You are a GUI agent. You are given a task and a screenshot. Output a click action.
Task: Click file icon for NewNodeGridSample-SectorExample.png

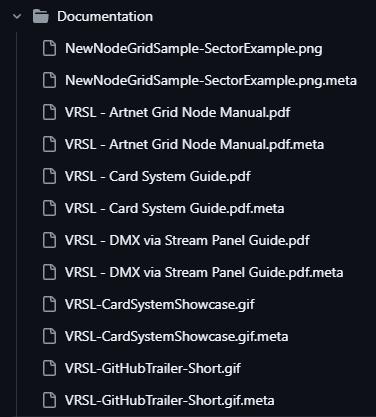[49, 48]
